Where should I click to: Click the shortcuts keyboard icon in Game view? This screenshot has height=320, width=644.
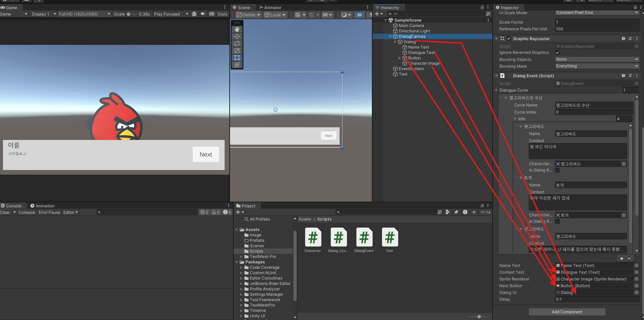tap(212, 14)
